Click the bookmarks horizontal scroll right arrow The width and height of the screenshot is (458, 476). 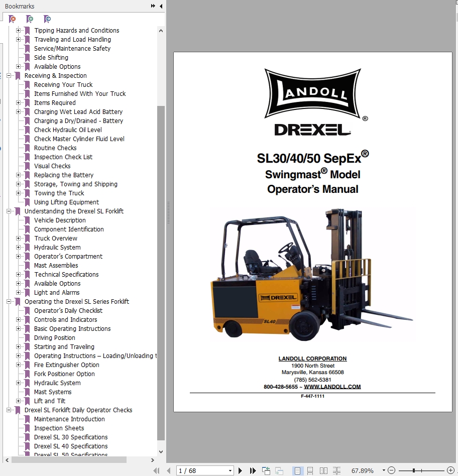[153, 460]
